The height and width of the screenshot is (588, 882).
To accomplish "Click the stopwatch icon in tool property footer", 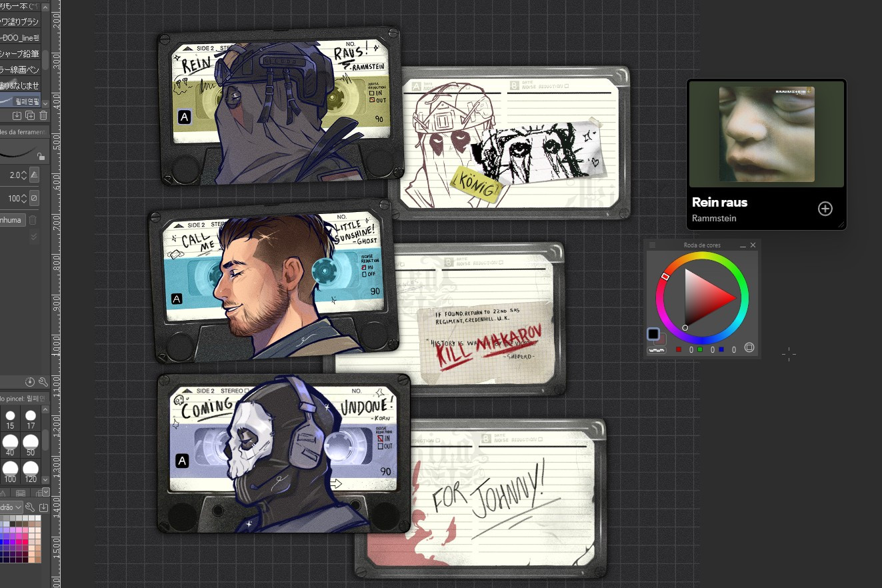I will tap(30, 382).
